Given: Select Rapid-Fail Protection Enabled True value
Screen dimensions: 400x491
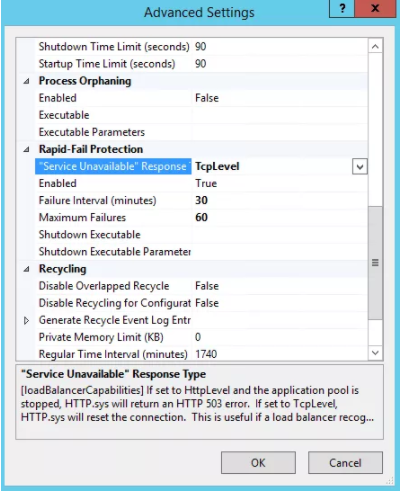Looking at the screenshot, I should (280, 183).
